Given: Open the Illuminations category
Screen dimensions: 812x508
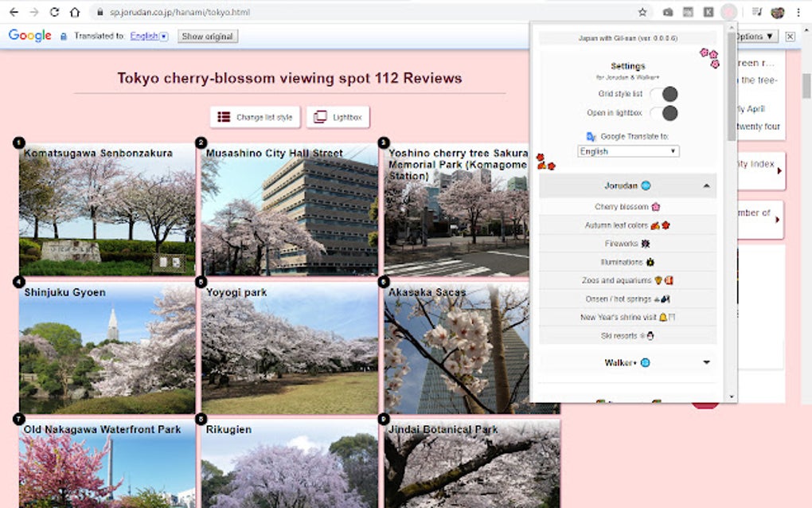Looking at the screenshot, I should pos(627,262).
